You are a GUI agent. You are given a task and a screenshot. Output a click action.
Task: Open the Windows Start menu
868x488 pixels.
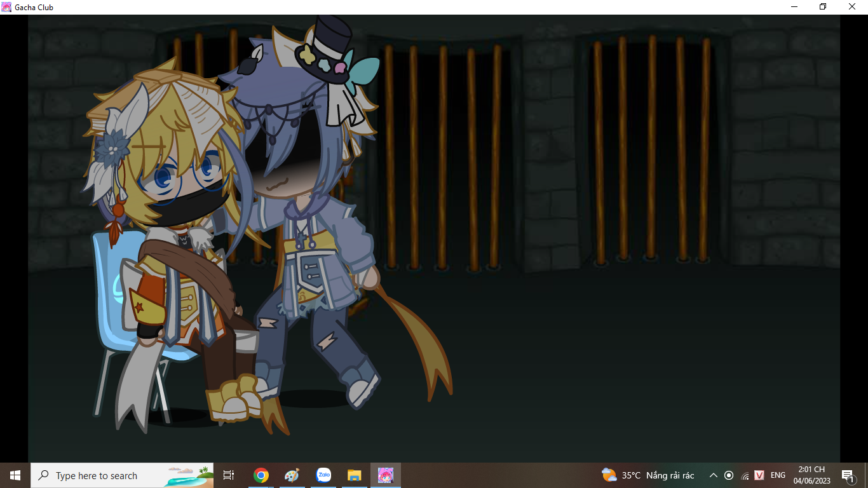[x=15, y=475]
